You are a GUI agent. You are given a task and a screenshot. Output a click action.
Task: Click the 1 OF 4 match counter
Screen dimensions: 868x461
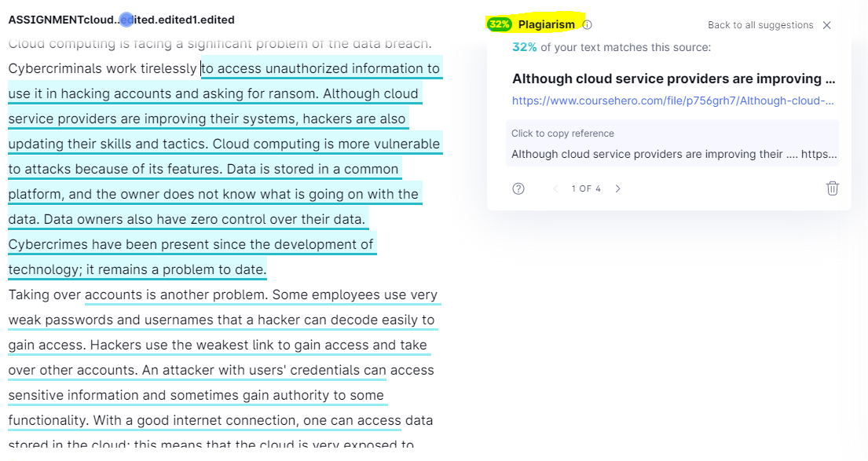(x=586, y=188)
